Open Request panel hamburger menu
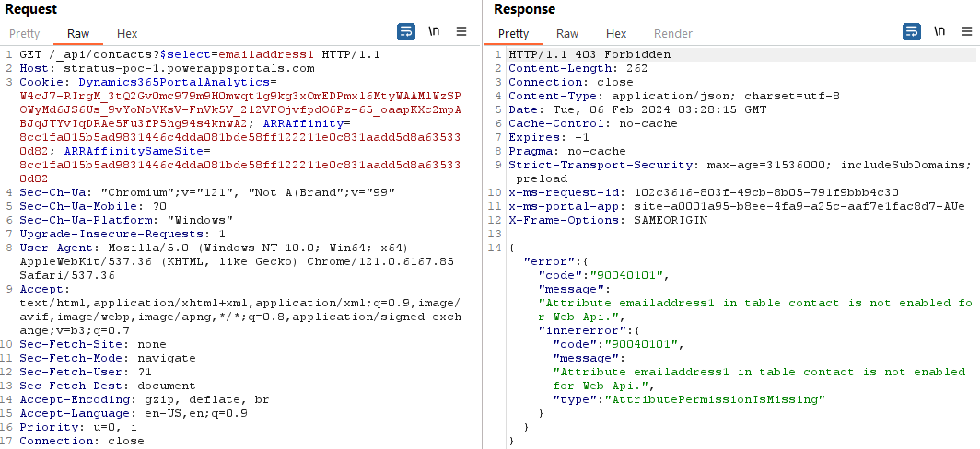 461,32
